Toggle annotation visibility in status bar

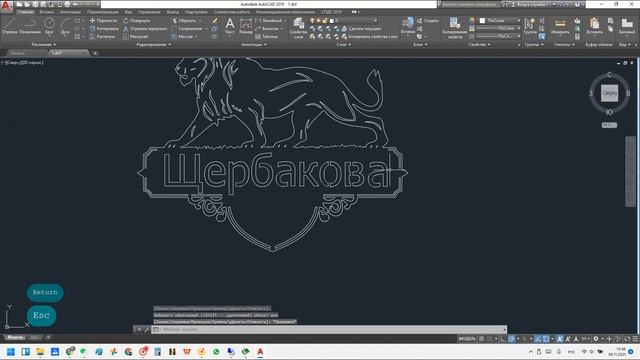click(x=560, y=339)
